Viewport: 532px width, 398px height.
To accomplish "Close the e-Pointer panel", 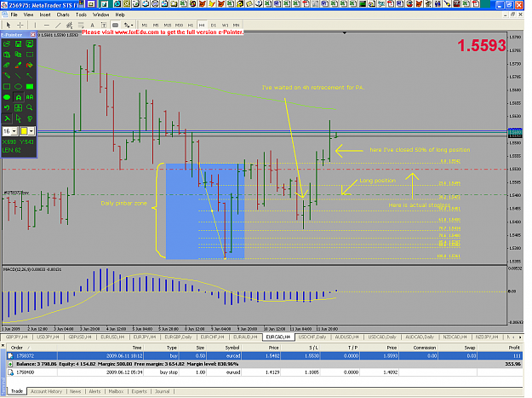I will tap(32, 35).
